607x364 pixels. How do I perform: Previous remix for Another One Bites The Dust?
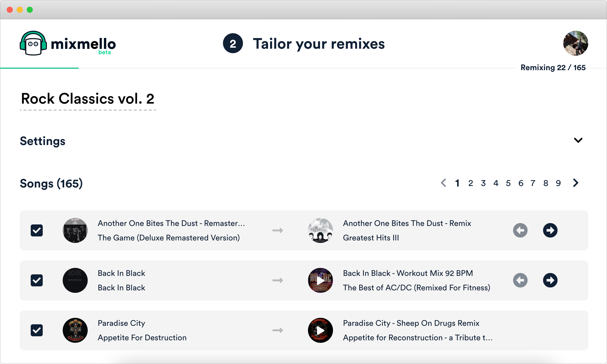tap(520, 230)
